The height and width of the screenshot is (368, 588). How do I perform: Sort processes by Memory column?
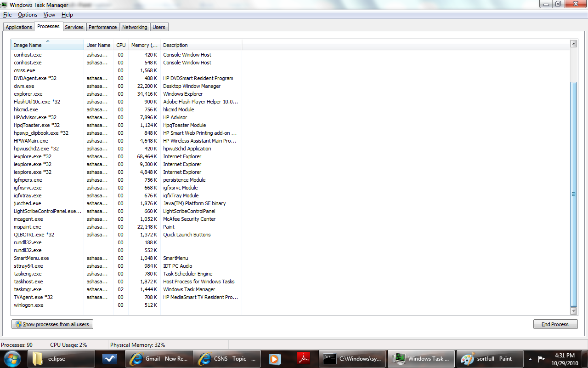pyautogui.click(x=144, y=45)
